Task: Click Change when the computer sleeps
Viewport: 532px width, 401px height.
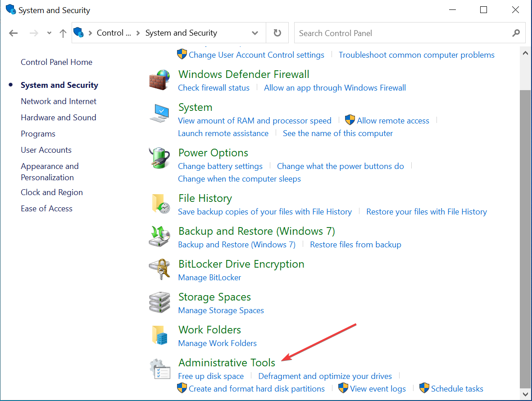Action: [239, 179]
